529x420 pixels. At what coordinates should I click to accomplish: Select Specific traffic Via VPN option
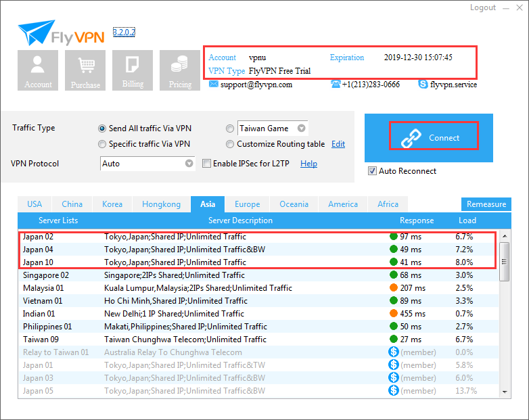[x=102, y=144]
